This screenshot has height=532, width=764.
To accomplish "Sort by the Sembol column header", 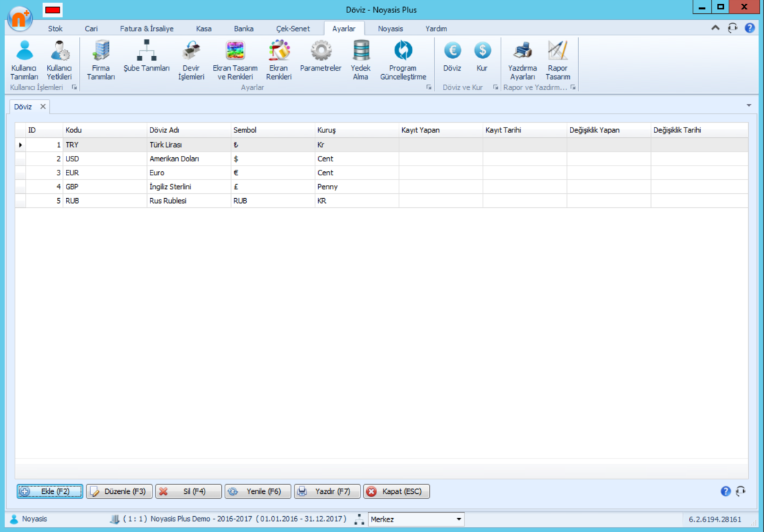I will click(x=273, y=130).
